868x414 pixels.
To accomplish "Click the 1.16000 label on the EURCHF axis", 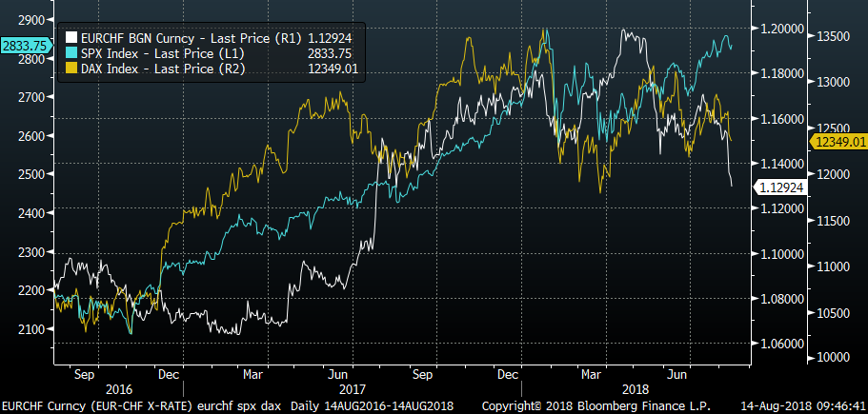I will click(x=780, y=119).
